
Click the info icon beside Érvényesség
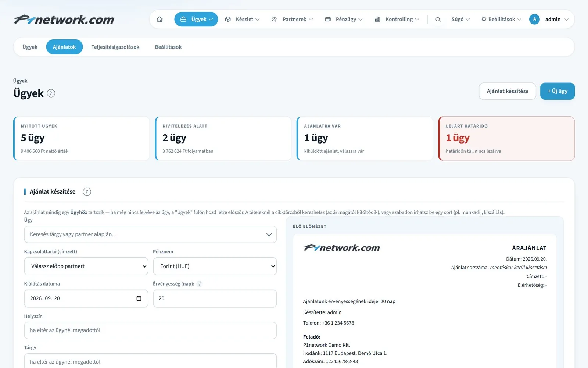click(x=200, y=284)
